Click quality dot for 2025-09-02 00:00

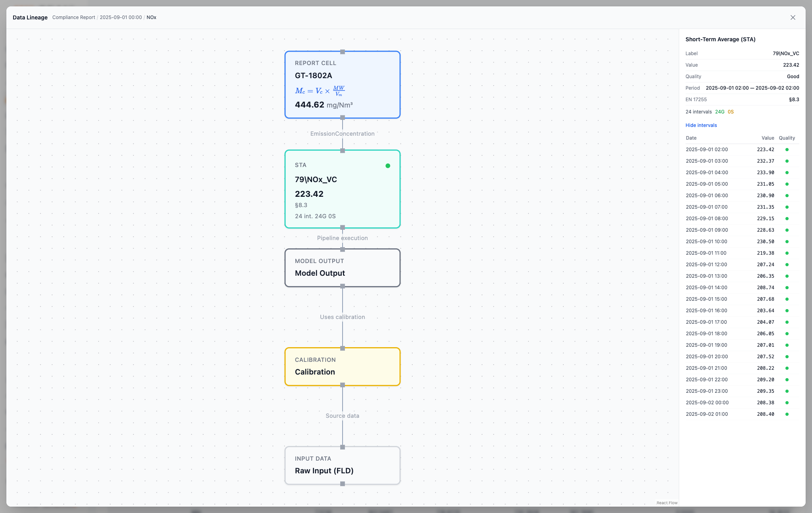point(787,403)
